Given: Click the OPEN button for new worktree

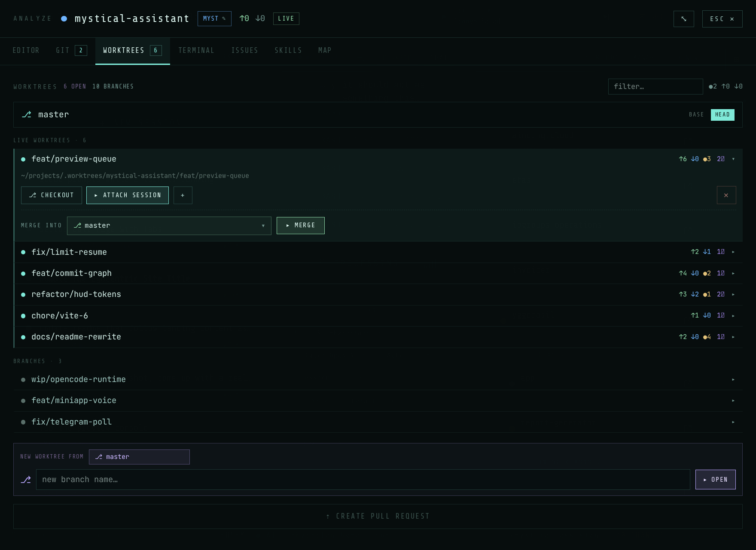Looking at the screenshot, I should click(716, 480).
